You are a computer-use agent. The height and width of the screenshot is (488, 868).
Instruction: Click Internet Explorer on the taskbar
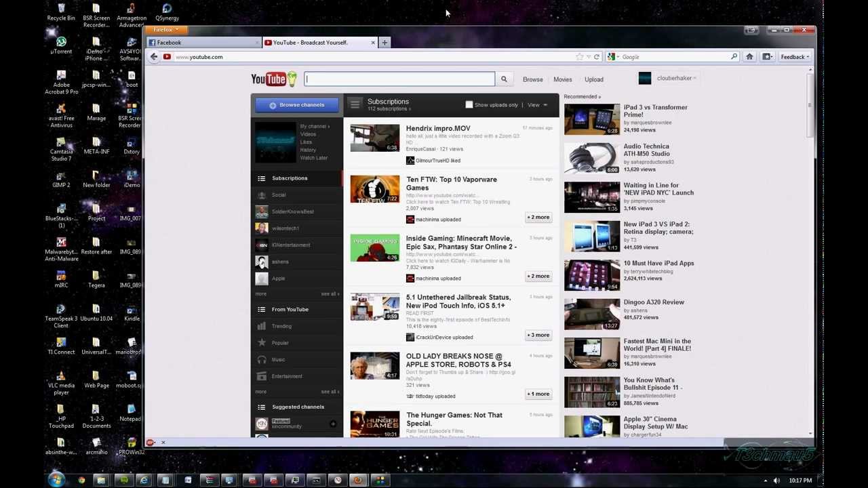144,481
